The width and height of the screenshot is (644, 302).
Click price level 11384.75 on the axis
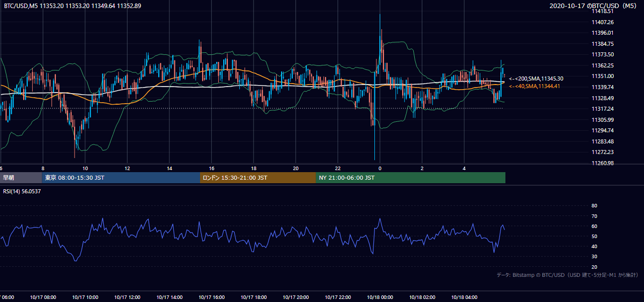click(603, 44)
